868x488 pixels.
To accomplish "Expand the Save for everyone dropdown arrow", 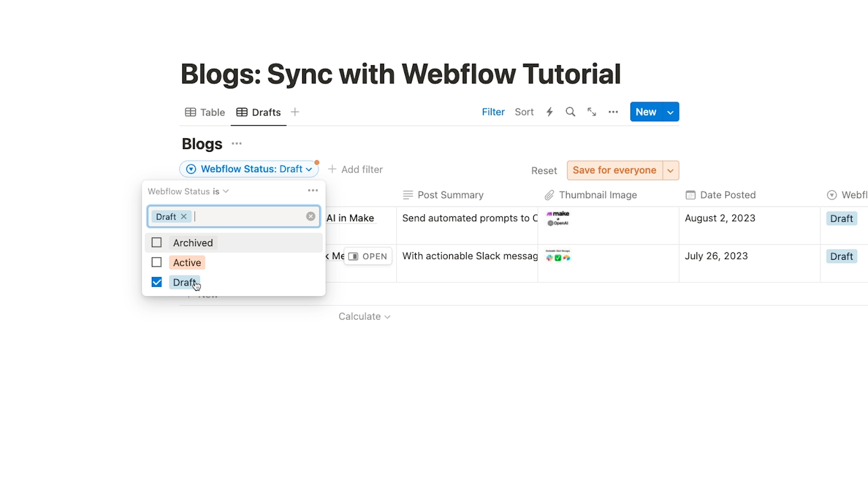I will click(671, 170).
